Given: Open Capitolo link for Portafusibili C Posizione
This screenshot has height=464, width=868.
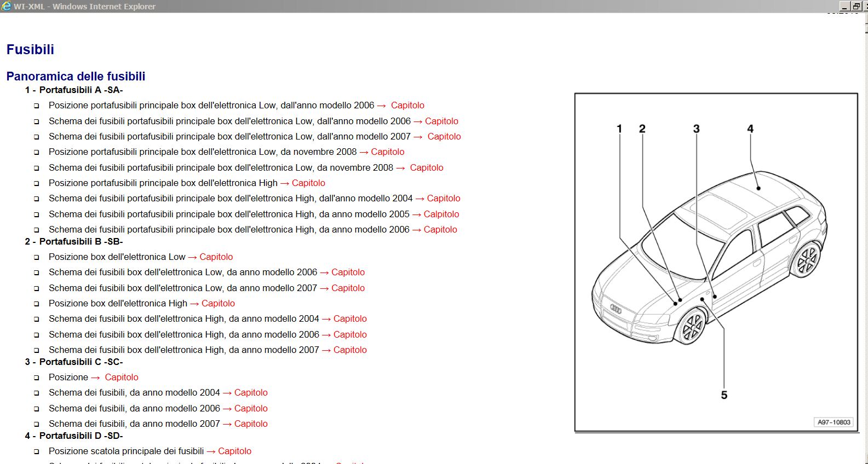Looking at the screenshot, I should click(122, 377).
